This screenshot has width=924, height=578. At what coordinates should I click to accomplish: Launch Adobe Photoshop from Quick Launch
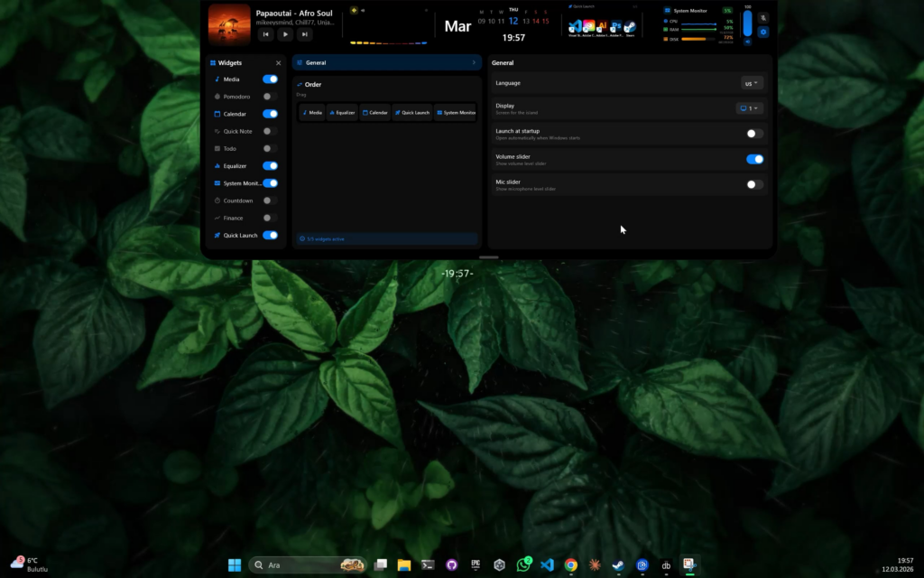[x=615, y=26]
